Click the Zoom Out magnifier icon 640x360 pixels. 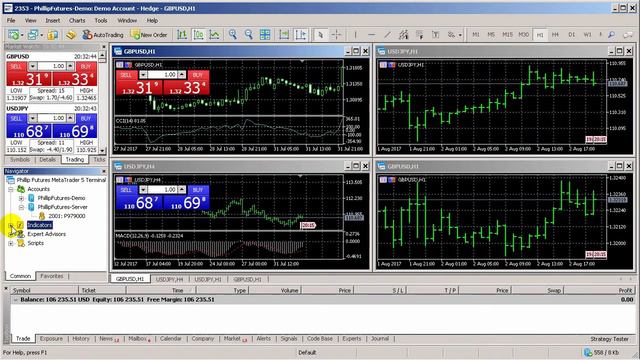[248, 35]
